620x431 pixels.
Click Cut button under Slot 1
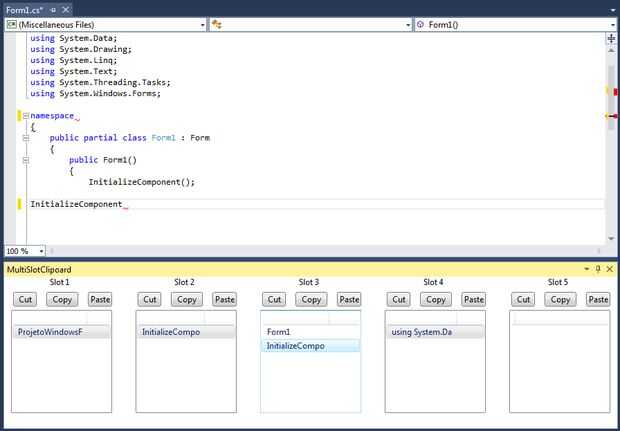tap(25, 299)
